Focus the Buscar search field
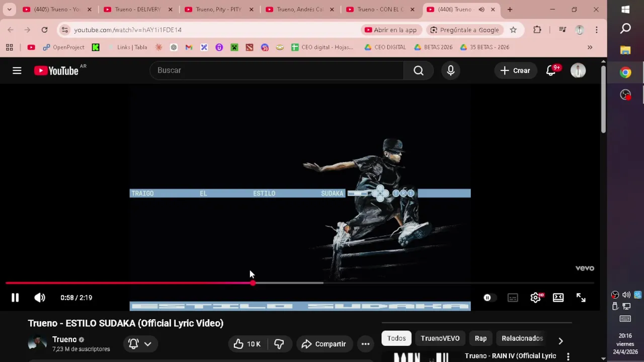Image resolution: width=644 pixels, height=362 pixels. tap(277, 70)
